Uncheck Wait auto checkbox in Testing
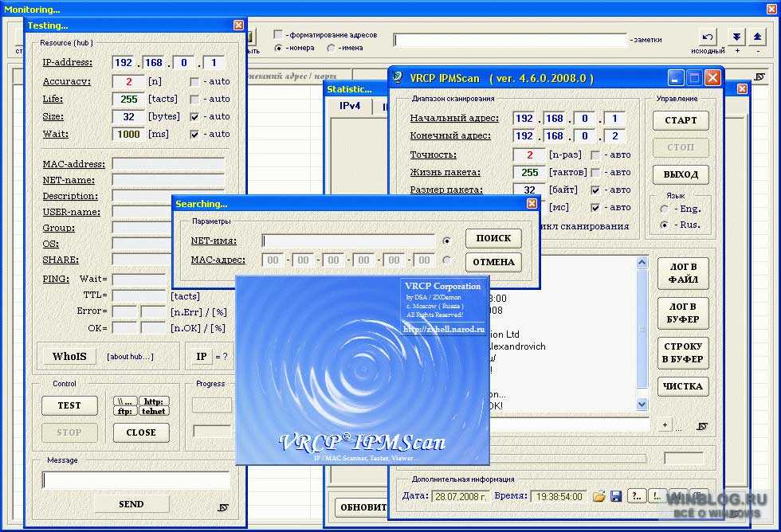Image resolution: width=781 pixels, height=532 pixels. tap(194, 135)
